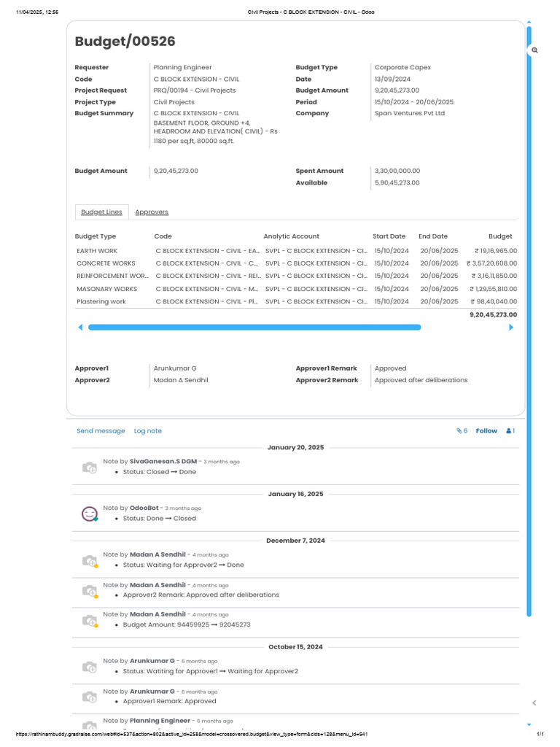This screenshot has height=747, width=560.
Task: Sort by the Analytic Account column header
Action: click(292, 236)
